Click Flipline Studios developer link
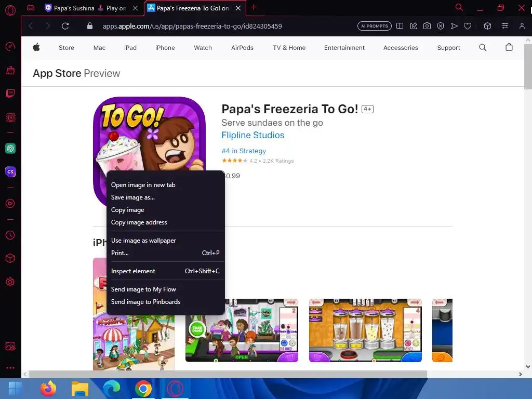 [x=253, y=135]
